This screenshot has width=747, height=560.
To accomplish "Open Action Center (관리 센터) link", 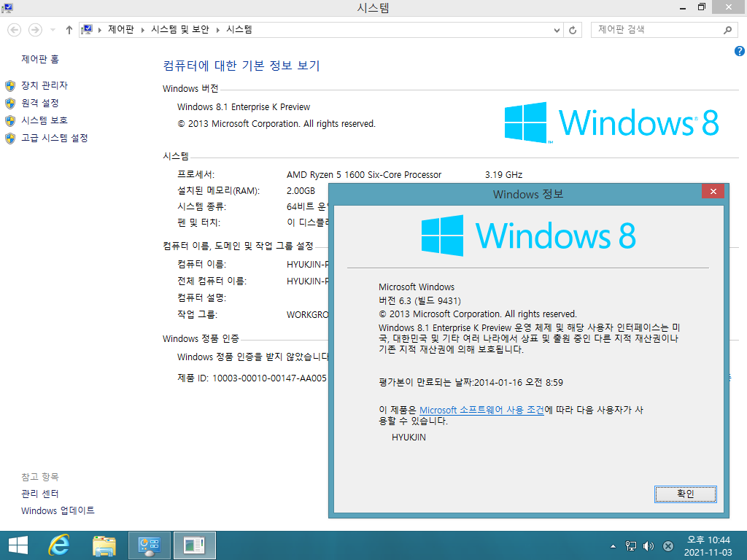I will click(40, 494).
